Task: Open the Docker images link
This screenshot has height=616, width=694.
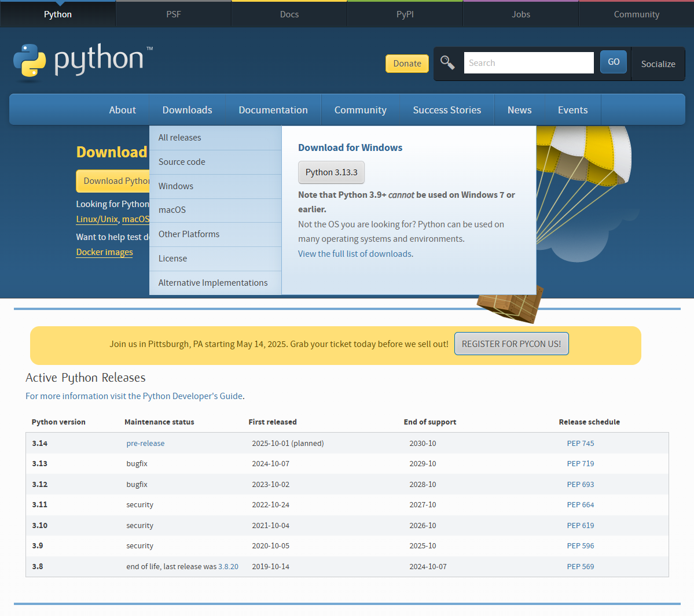Action: pyautogui.click(x=104, y=252)
